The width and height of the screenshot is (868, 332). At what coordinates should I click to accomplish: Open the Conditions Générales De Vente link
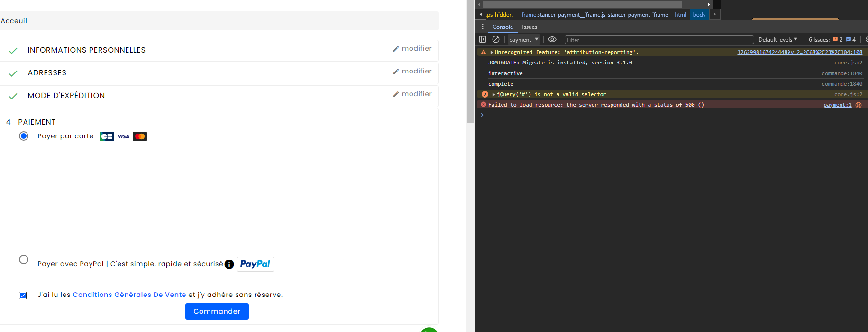coord(129,295)
